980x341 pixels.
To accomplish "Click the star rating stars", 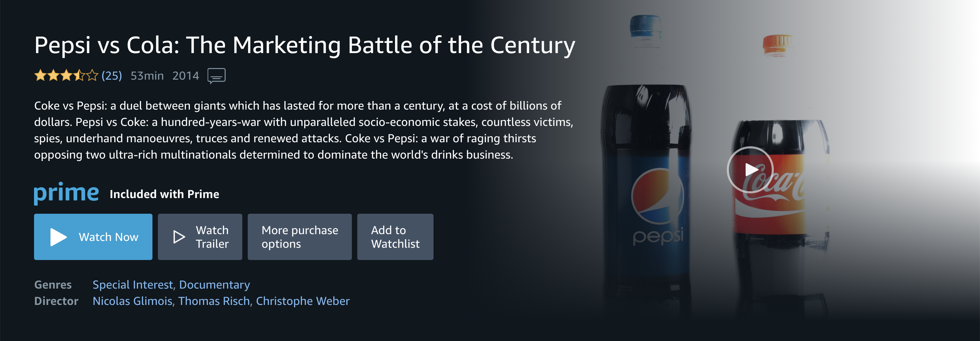I will 65,75.
